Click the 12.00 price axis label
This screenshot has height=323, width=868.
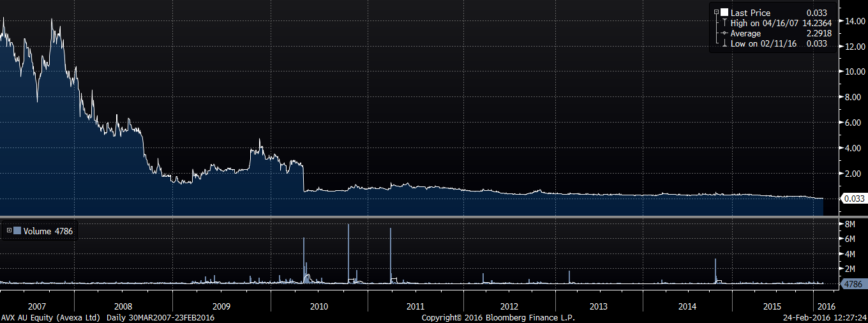[x=854, y=47]
